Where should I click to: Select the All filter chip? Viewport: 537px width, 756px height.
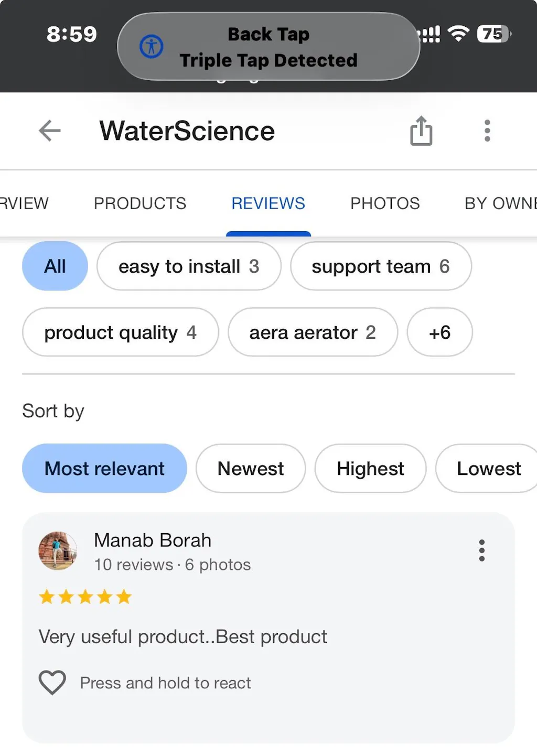(x=55, y=266)
